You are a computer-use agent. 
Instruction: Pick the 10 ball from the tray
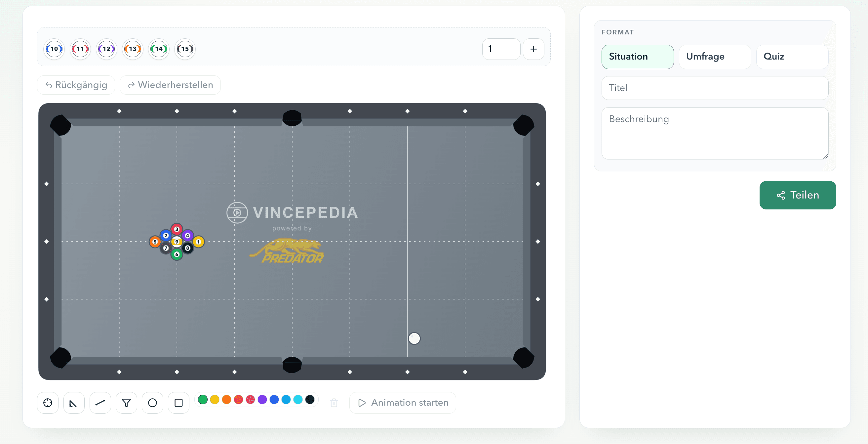tap(54, 49)
